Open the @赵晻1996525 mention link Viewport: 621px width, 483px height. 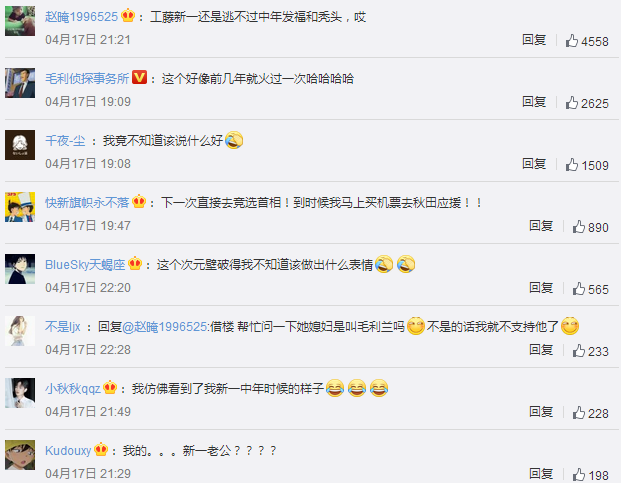[165, 327]
